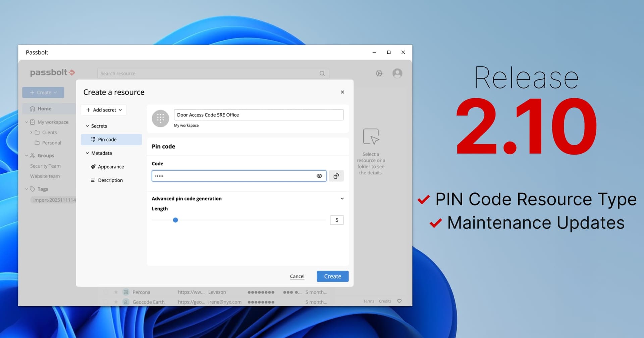Click the Clients folder icon
The width and height of the screenshot is (644, 338).
click(37, 132)
